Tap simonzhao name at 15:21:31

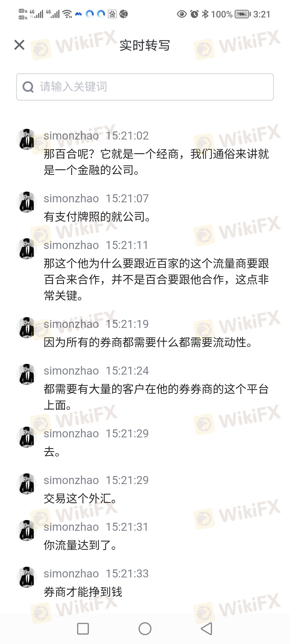71,527
